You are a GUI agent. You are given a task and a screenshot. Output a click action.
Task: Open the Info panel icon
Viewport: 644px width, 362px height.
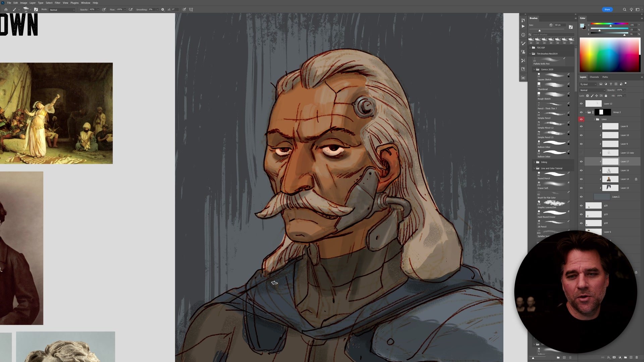coord(523,35)
